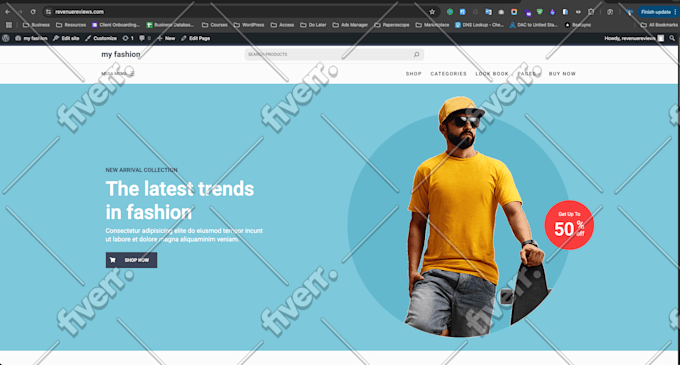Viewport: 680px width, 365px height.
Task: Open the CATEGORIES navigation item
Action: [x=448, y=74]
